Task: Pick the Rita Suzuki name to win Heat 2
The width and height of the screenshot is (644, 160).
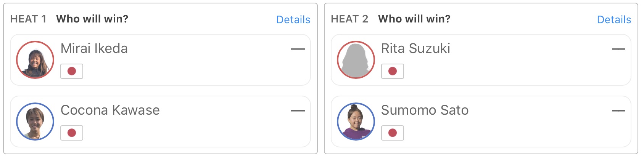Action: (415, 48)
